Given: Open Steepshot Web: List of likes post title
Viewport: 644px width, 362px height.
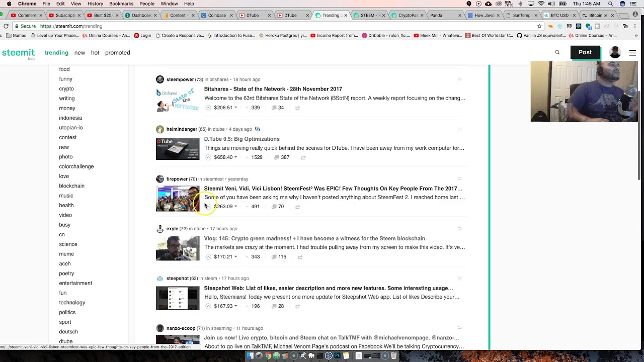Looking at the screenshot, I should click(x=329, y=288).
